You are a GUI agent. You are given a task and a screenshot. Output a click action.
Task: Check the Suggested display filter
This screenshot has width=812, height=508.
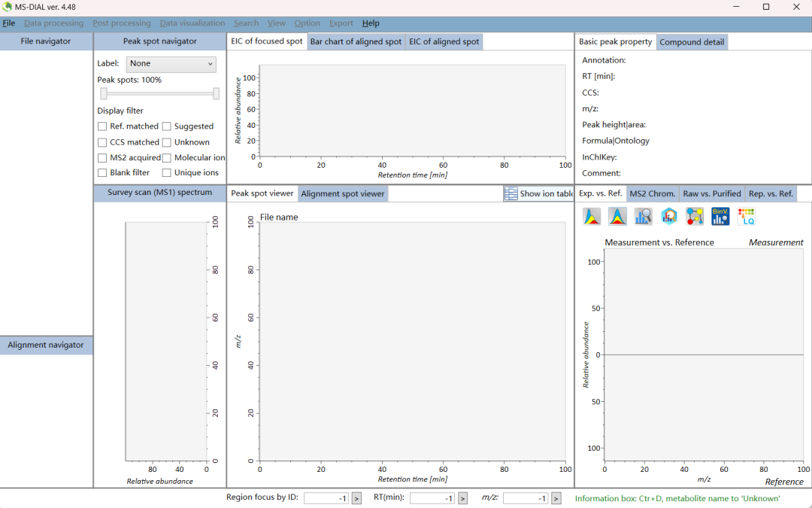point(167,126)
